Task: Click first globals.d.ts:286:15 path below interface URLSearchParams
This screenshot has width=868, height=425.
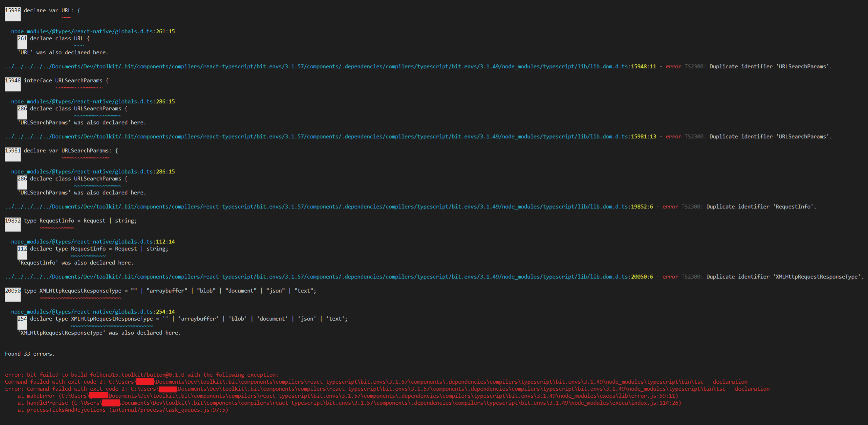Action: (93, 102)
